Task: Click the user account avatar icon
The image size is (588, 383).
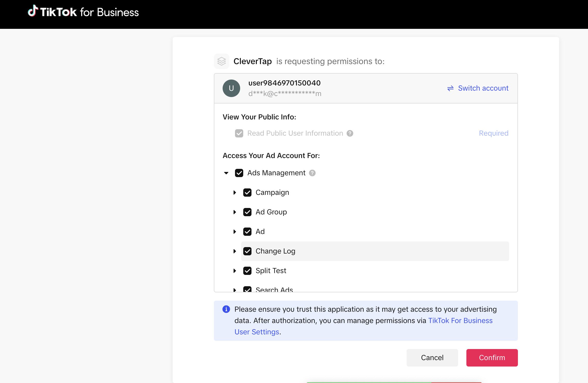Action: point(231,88)
